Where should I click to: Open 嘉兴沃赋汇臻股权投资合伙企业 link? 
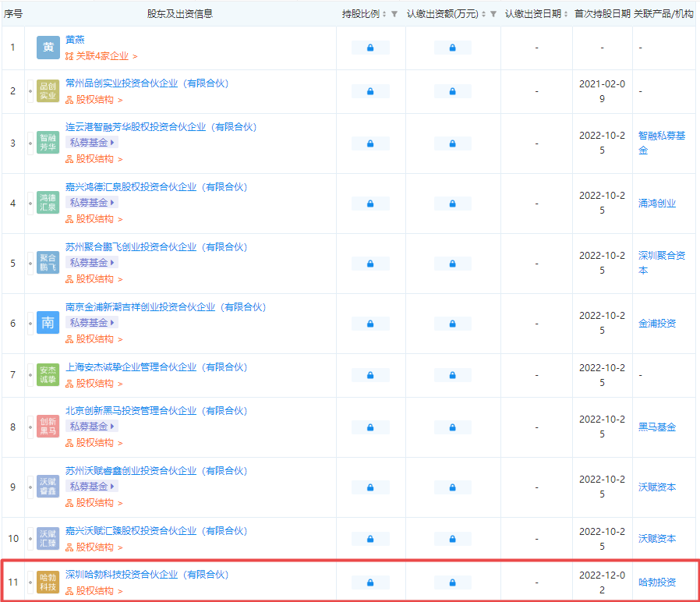click(156, 531)
